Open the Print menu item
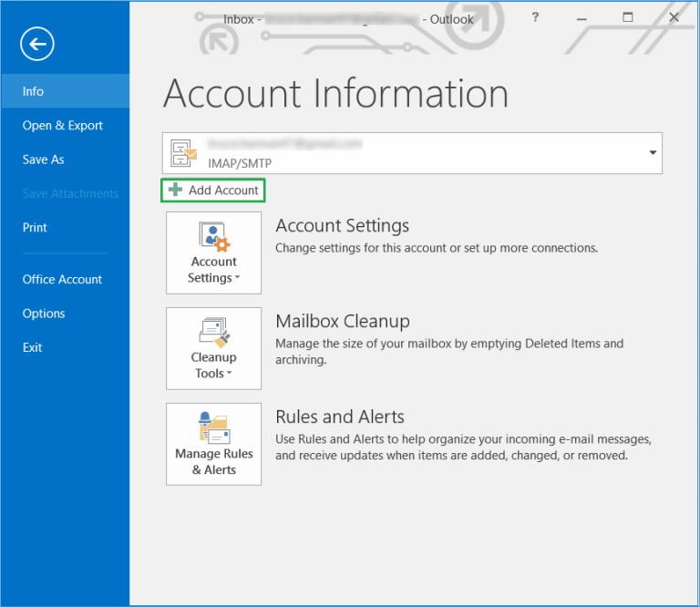The width and height of the screenshot is (700, 607). [x=35, y=228]
